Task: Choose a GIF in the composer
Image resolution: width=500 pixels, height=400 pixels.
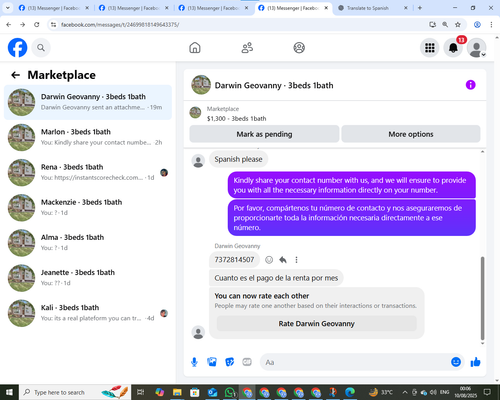Action: 247,362
